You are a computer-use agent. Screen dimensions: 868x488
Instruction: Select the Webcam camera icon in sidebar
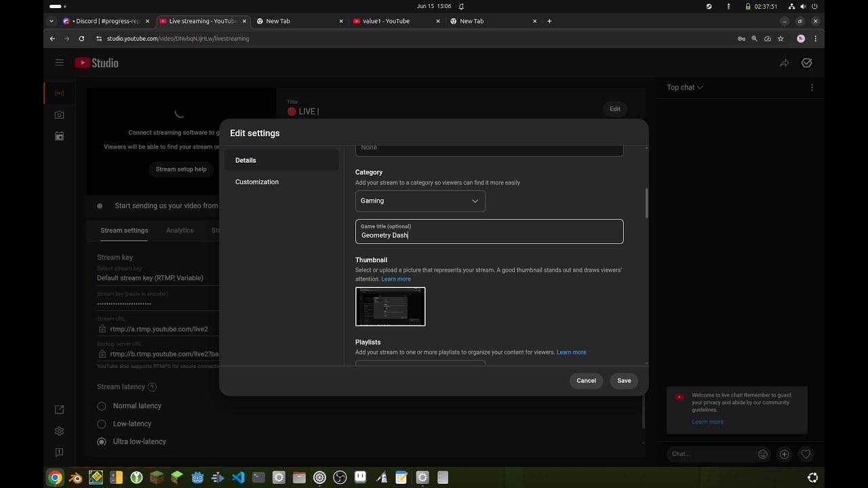pyautogui.click(x=59, y=115)
